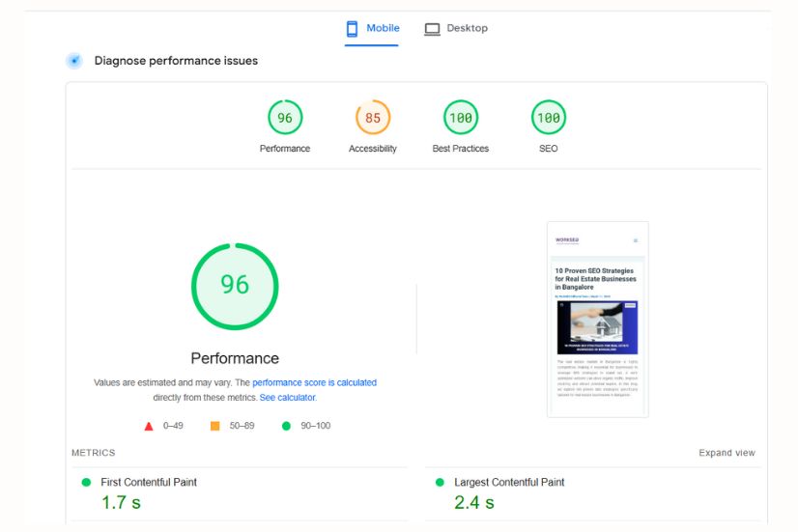
Task: Click green dot beside Largest Contentful Paint
Action: [x=441, y=482]
